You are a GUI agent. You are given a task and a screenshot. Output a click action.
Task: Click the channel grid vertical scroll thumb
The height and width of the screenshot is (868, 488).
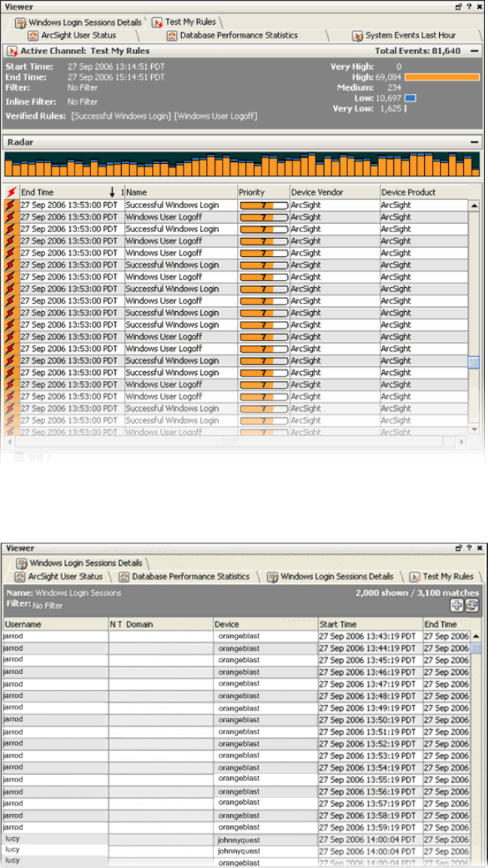[x=474, y=362]
